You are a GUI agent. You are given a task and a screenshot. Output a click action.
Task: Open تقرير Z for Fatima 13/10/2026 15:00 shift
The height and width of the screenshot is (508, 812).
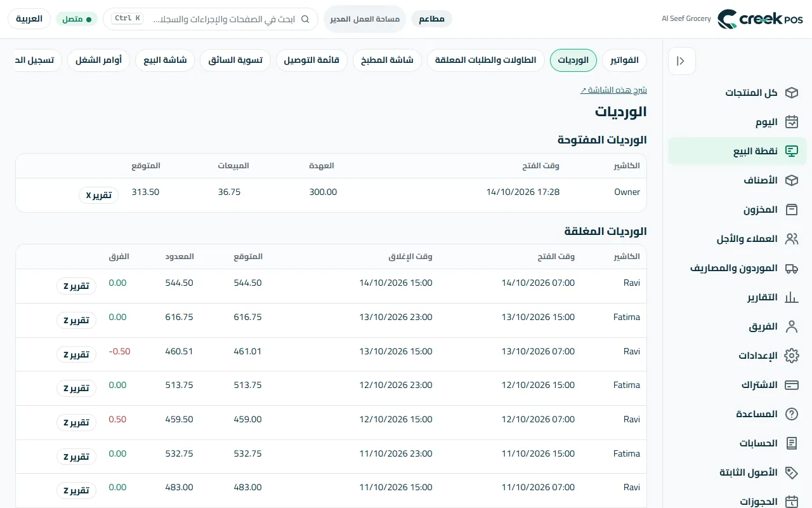click(76, 320)
